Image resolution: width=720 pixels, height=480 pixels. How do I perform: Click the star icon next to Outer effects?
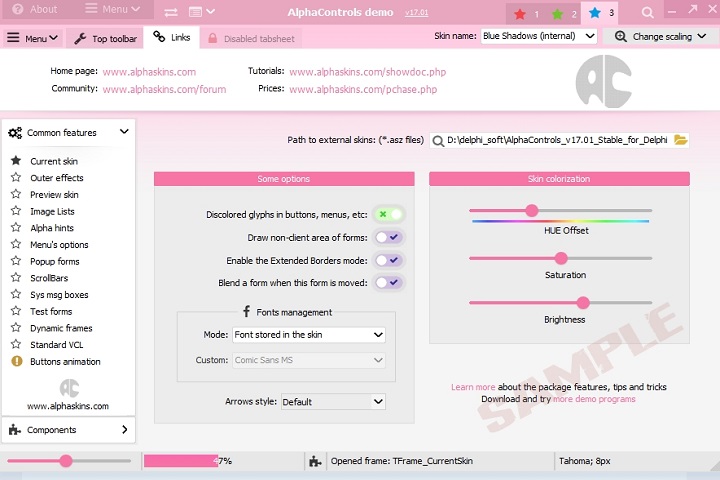(x=16, y=177)
